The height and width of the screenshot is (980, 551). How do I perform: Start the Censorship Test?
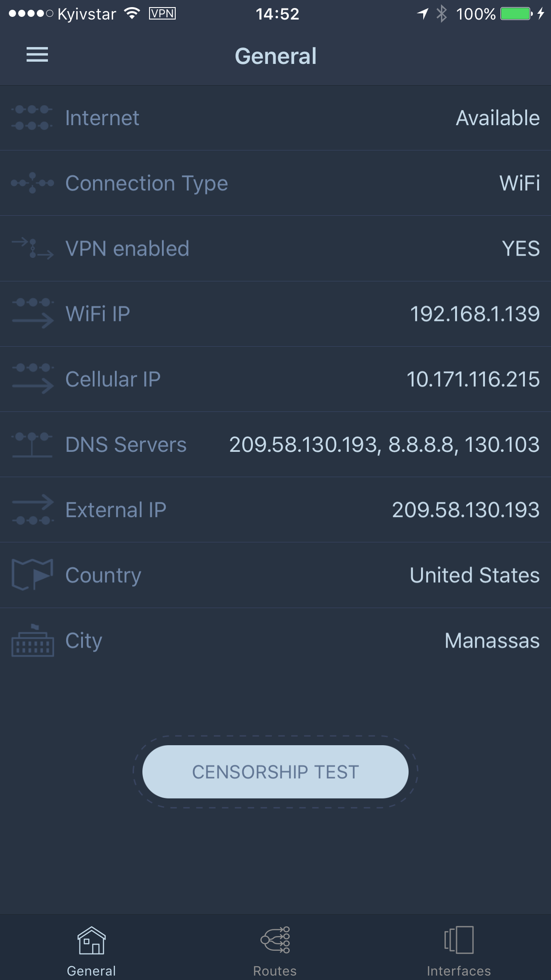click(x=275, y=772)
